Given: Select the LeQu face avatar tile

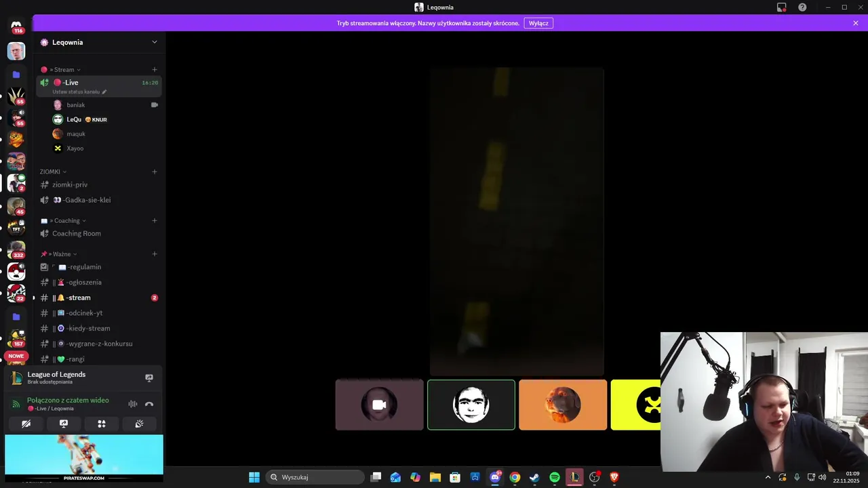Looking at the screenshot, I should (471, 405).
